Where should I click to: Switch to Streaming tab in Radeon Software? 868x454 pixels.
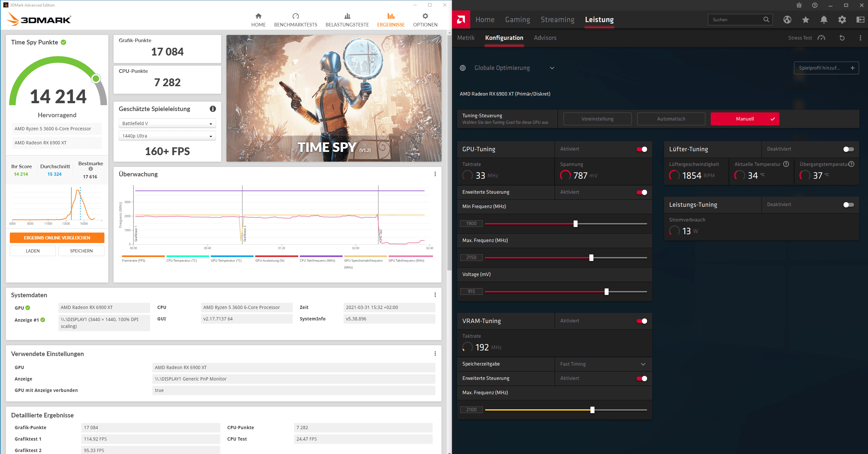coord(557,20)
